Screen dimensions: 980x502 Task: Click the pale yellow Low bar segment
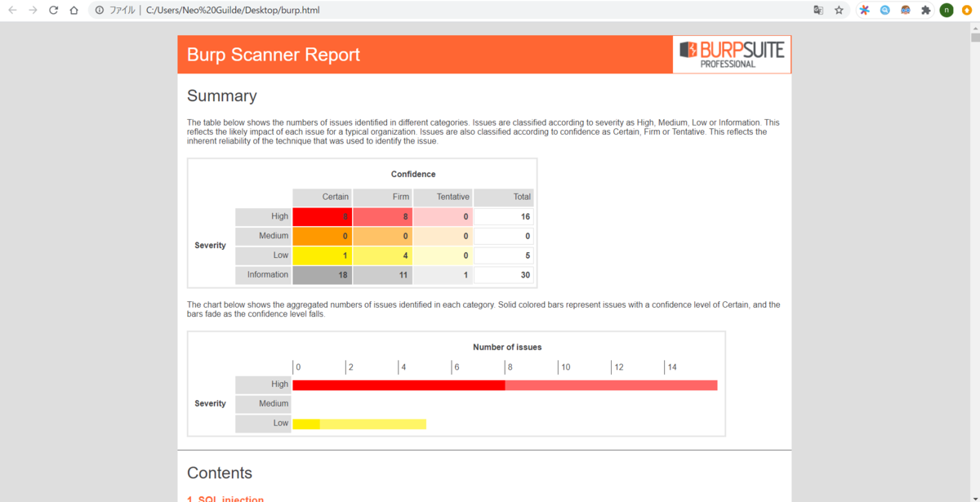pyautogui.click(x=373, y=424)
